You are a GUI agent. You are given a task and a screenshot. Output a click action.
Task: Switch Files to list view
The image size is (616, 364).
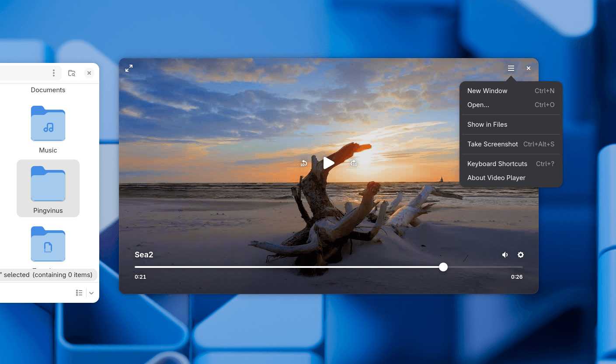tap(79, 293)
